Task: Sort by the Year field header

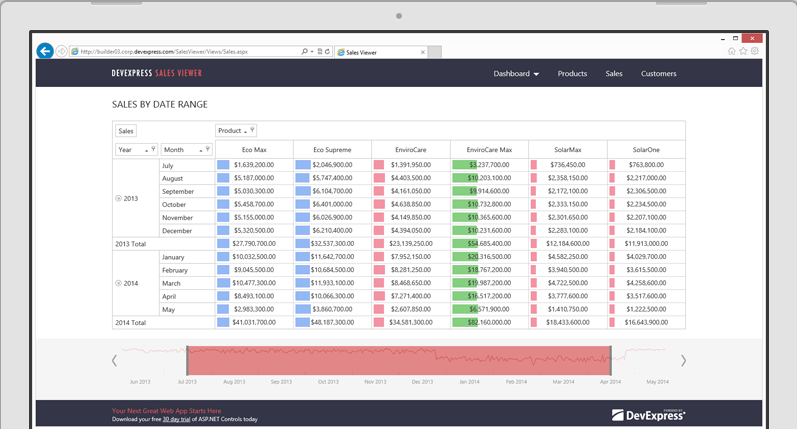Action: (x=136, y=150)
